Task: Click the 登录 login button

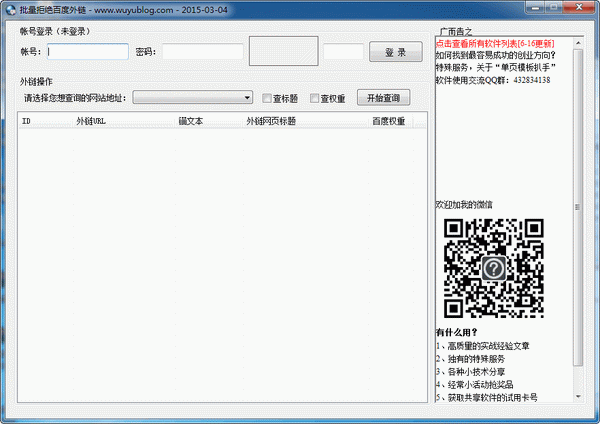Action: pos(396,52)
